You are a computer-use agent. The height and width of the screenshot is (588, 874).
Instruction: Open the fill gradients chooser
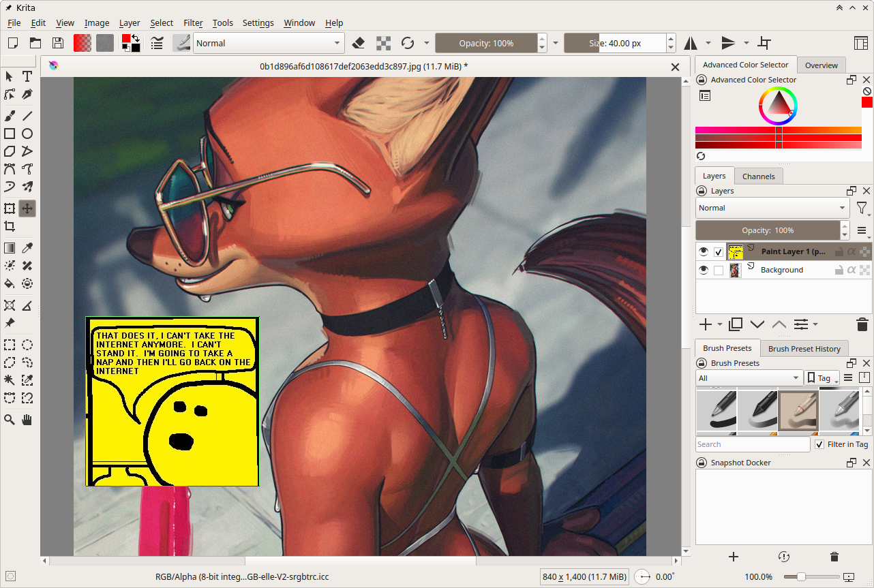point(82,43)
